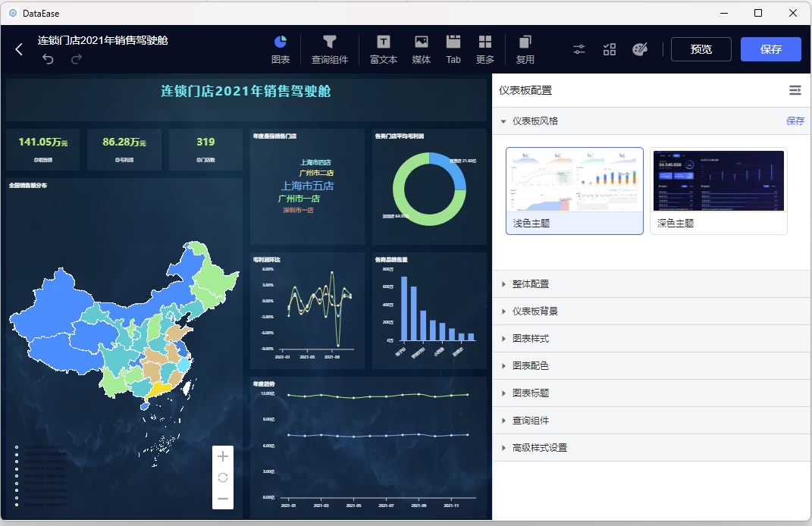The height and width of the screenshot is (526, 812).
Task: Open the 图表 chart component tool
Action: coord(281,49)
